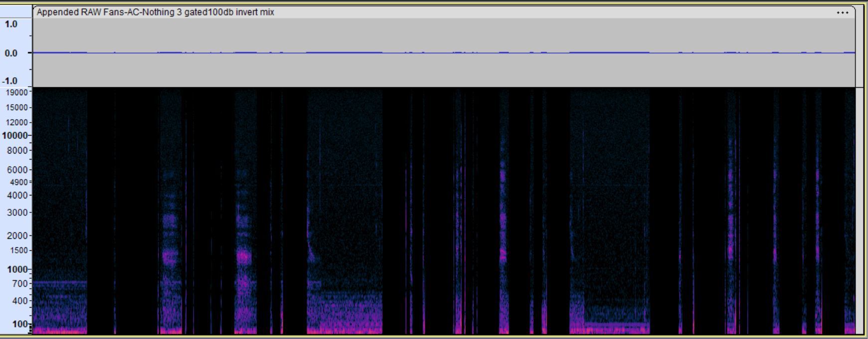Click the 6000 frequency scale label
Image resolution: width=868 pixels, height=339 pixels.
[x=17, y=169]
